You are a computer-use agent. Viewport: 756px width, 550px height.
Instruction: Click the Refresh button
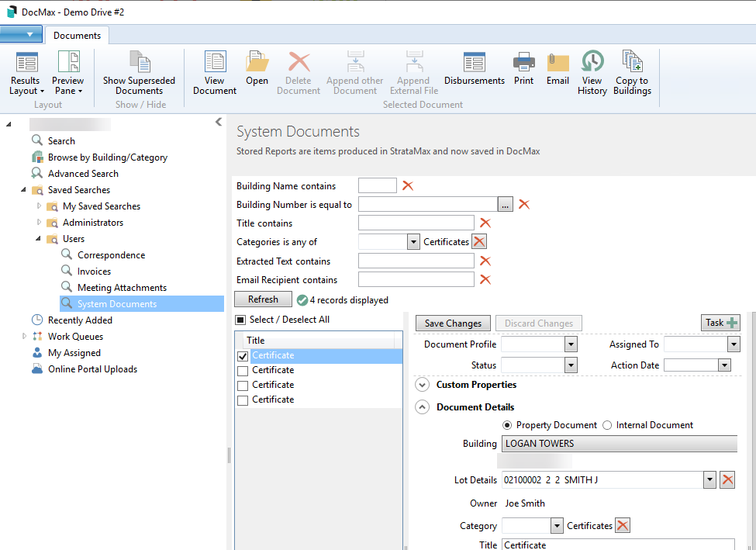(x=263, y=299)
